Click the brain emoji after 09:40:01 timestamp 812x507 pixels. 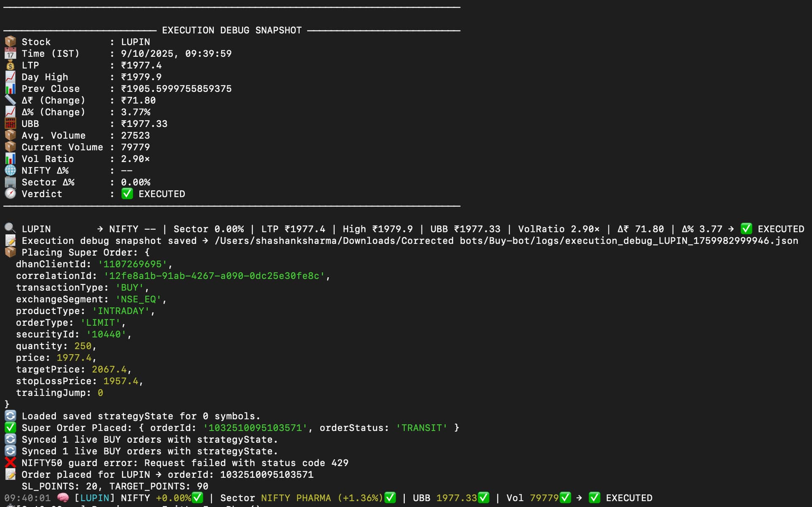pos(63,498)
